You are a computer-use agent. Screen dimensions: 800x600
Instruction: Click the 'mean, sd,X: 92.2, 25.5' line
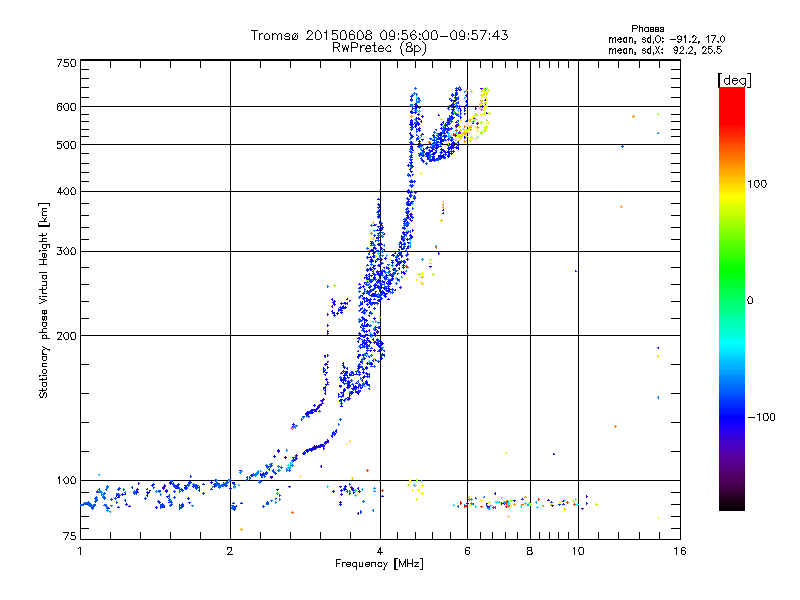point(665,50)
